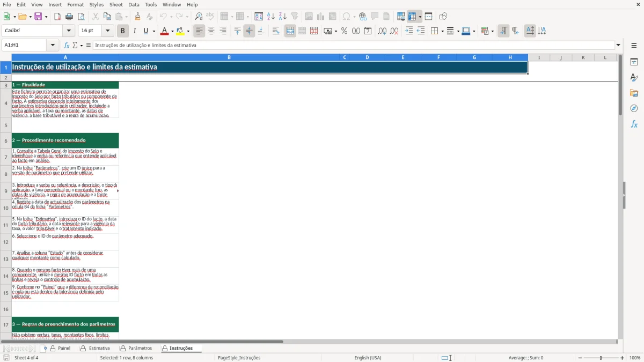The height and width of the screenshot is (362, 644).
Task: Click Decrease Indent icon
Action: pyautogui.click(x=421, y=31)
